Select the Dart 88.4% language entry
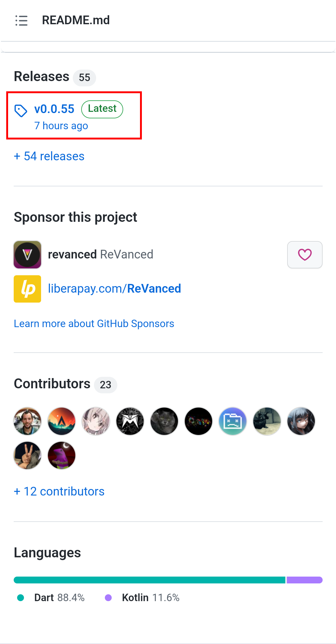Screen dimensions: 336x644 (x=59, y=597)
